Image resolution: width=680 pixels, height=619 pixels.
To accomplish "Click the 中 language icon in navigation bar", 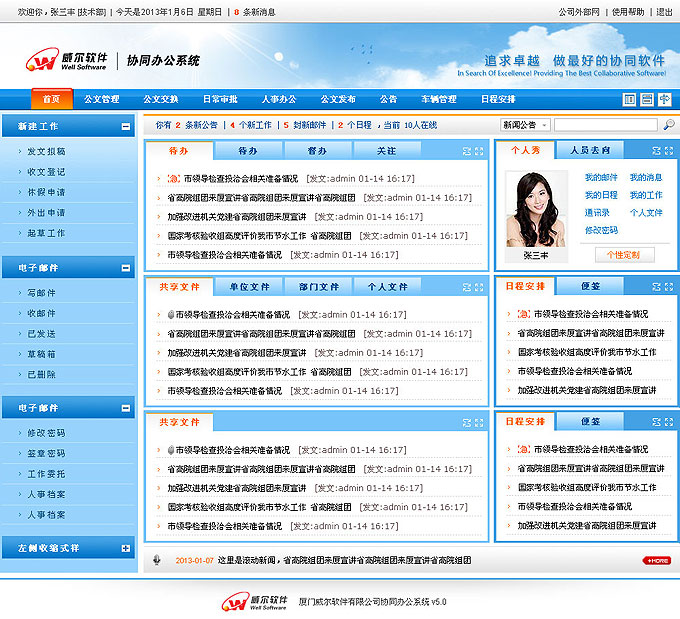I will 664,100.
